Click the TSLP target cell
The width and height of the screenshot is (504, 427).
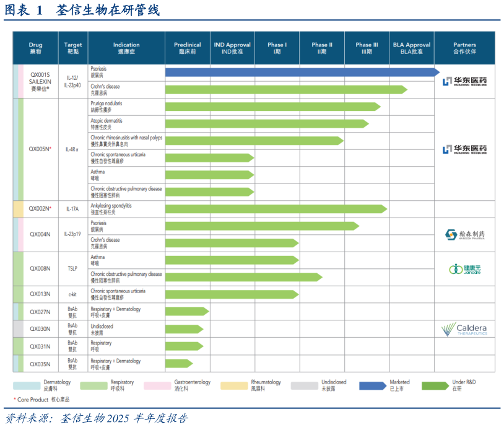73,269
